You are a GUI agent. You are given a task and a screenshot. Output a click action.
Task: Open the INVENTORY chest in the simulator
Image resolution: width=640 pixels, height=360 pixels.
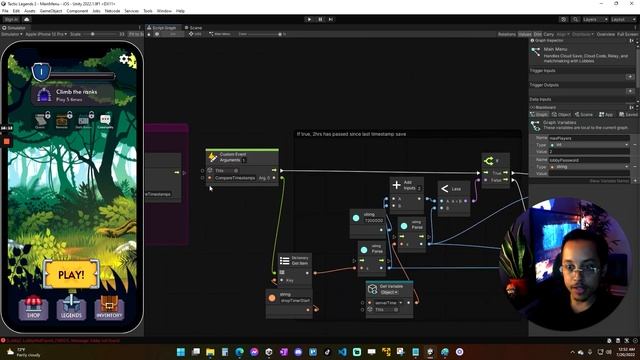tap(109, 307)
